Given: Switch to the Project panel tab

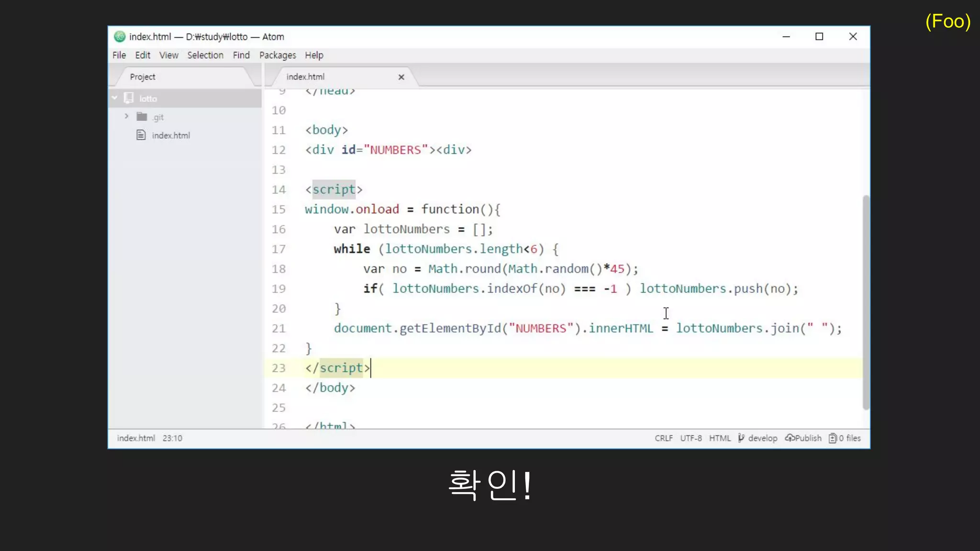Looking at the screenshot, I should [143, 77].
